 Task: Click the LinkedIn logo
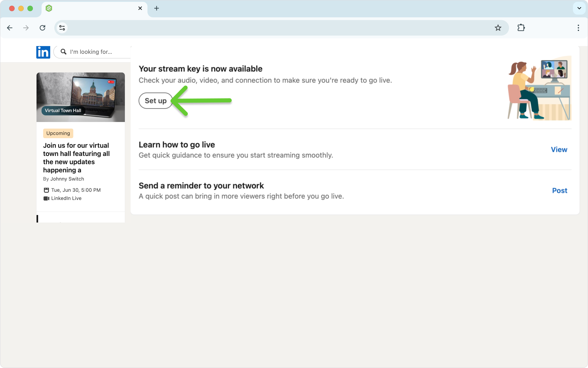point(43,52)
